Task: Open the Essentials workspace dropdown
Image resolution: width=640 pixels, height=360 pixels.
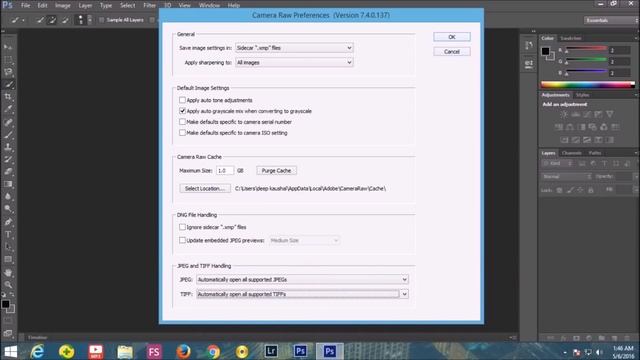Action: (x=611, y=20)
